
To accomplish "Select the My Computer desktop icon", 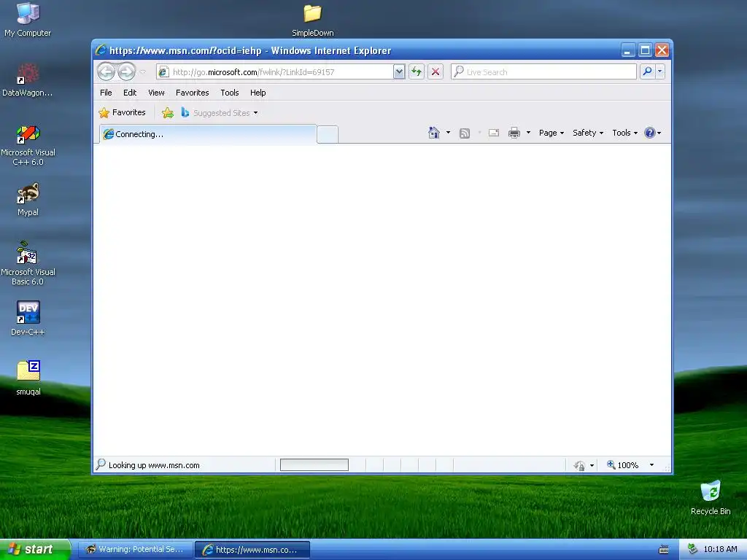I will (x=28, y=20).
